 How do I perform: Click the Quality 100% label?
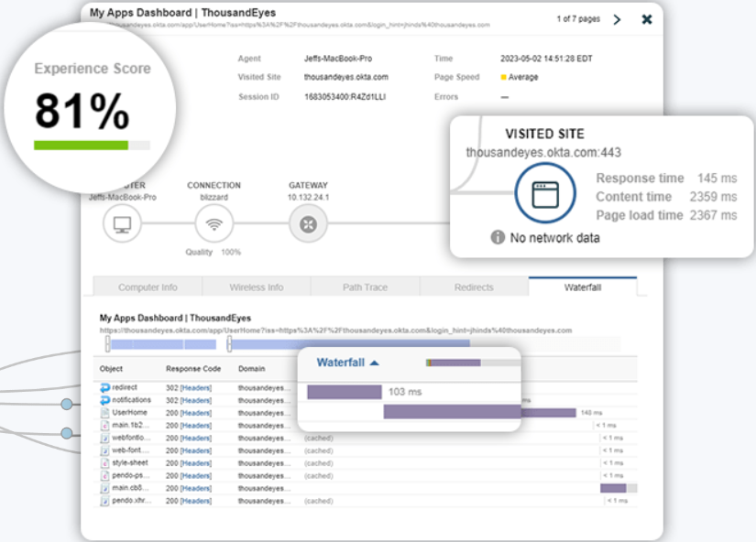pos(214,252)
